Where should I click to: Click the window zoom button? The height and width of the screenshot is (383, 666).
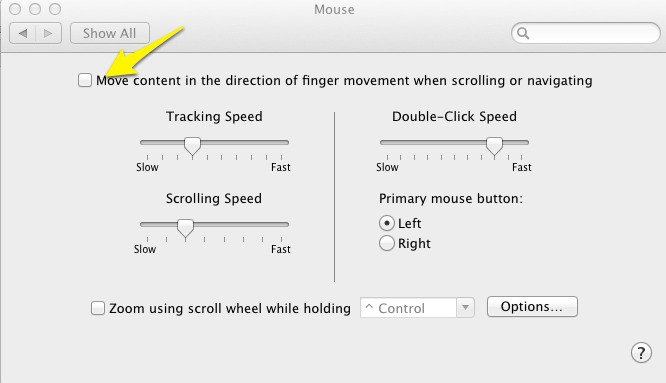(x=55, y=9)
